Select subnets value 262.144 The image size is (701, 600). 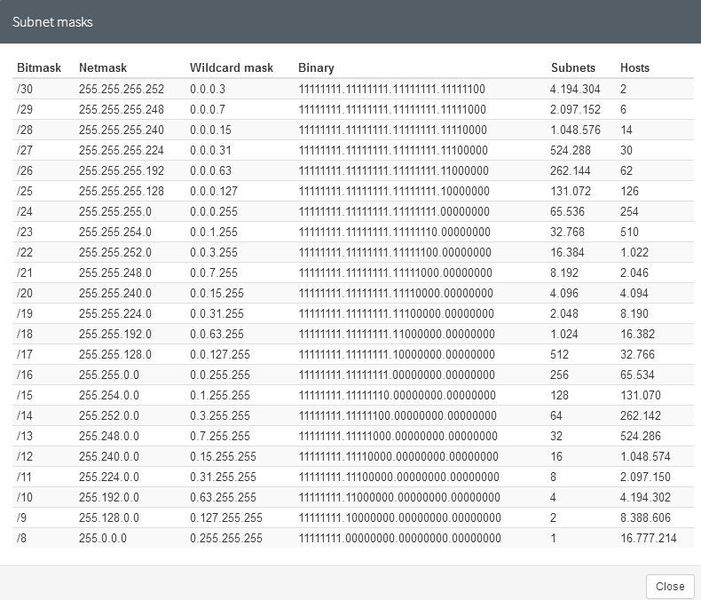click(570, 171)
